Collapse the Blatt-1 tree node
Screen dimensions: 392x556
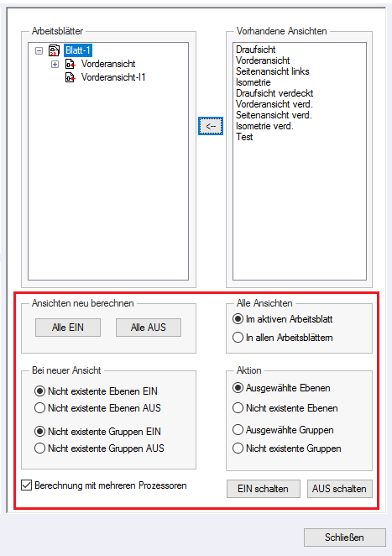pos(39,50)
